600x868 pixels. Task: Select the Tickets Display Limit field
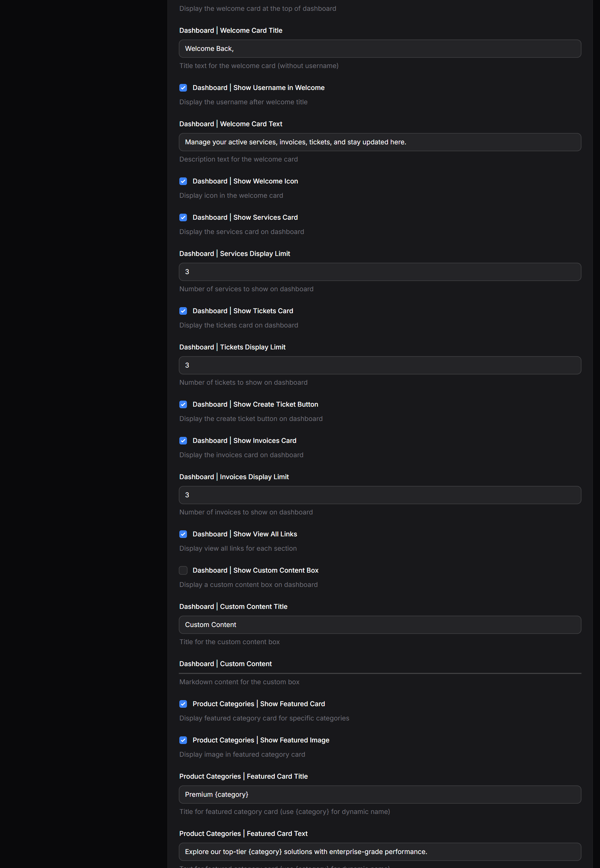[x=380, y=365]
